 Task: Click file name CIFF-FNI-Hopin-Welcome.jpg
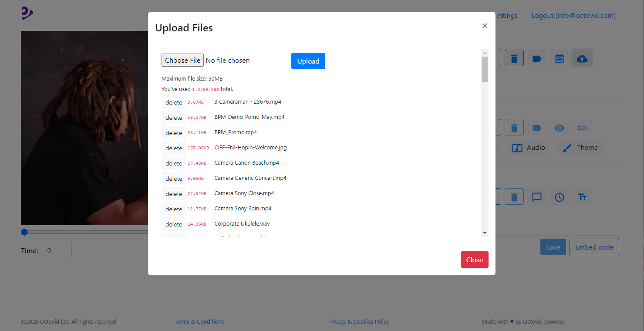coord(250,148)
